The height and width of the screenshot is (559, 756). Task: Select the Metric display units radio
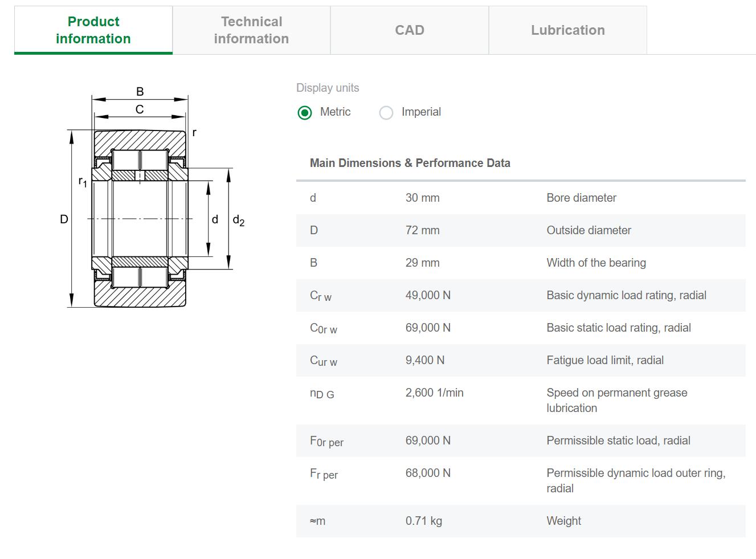305,113
